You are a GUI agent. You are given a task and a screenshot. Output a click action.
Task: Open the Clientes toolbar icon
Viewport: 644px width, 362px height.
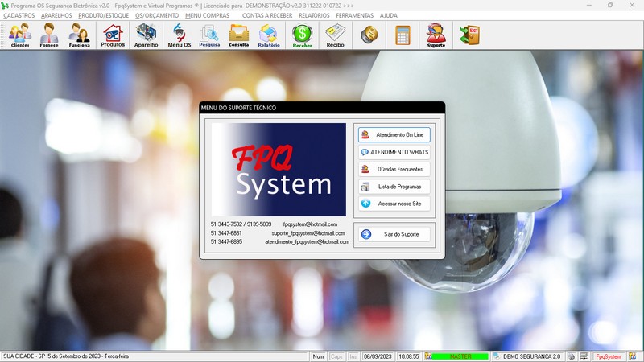tap(20, 35)
